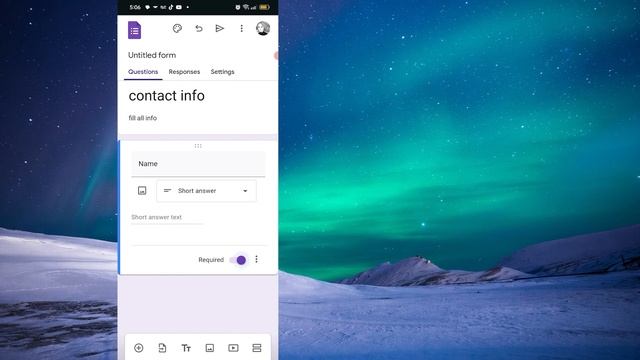Open the account profile avatar
The width and height of the screenshot is (640, 360).
pyautogui.click(x=263, y=28)
